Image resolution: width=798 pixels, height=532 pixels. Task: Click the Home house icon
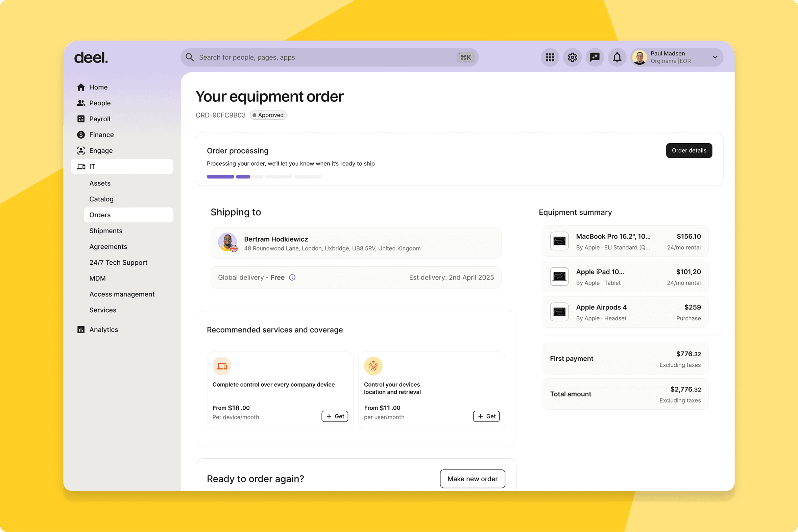point(81,87)
